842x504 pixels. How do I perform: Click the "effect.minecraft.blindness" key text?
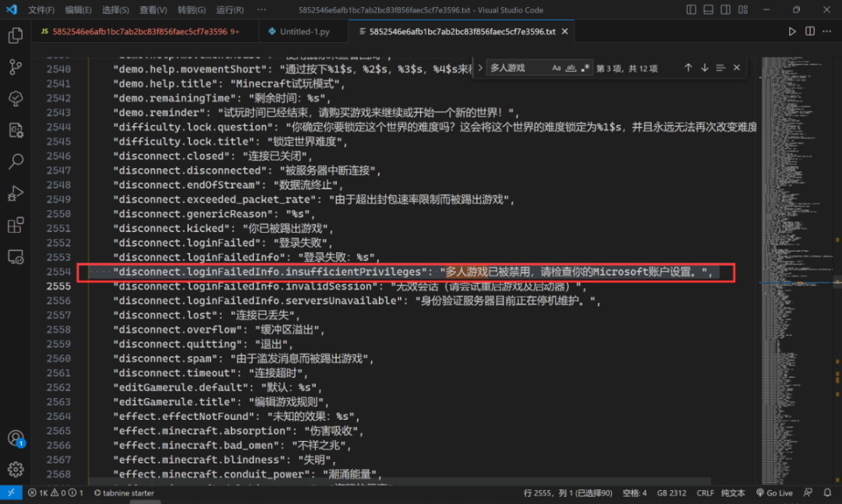coord(200,460)
